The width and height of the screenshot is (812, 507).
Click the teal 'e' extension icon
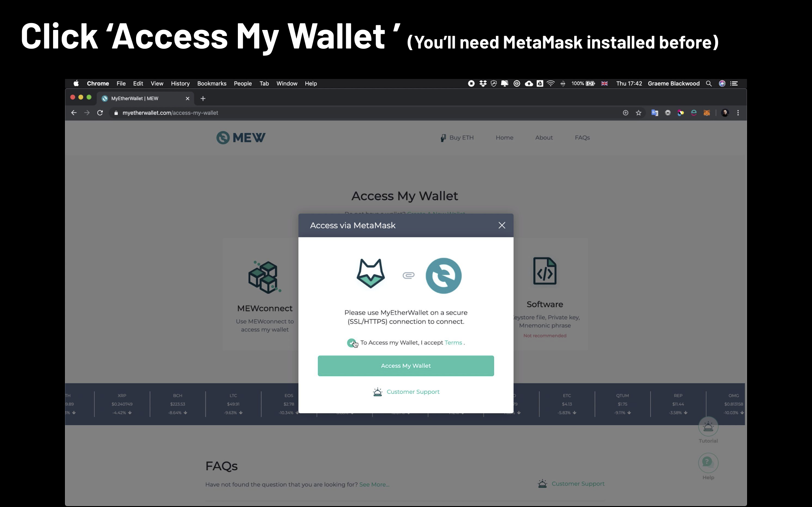point(694,113)
